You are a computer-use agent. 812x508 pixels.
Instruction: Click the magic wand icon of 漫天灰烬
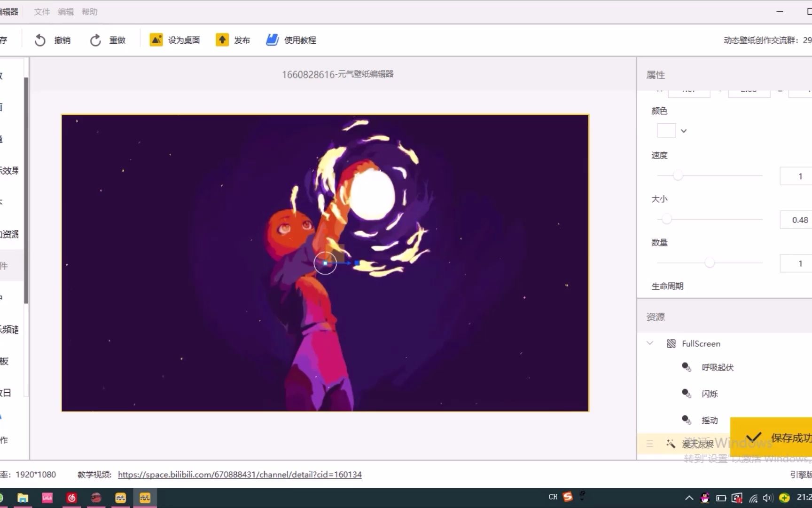671,444
